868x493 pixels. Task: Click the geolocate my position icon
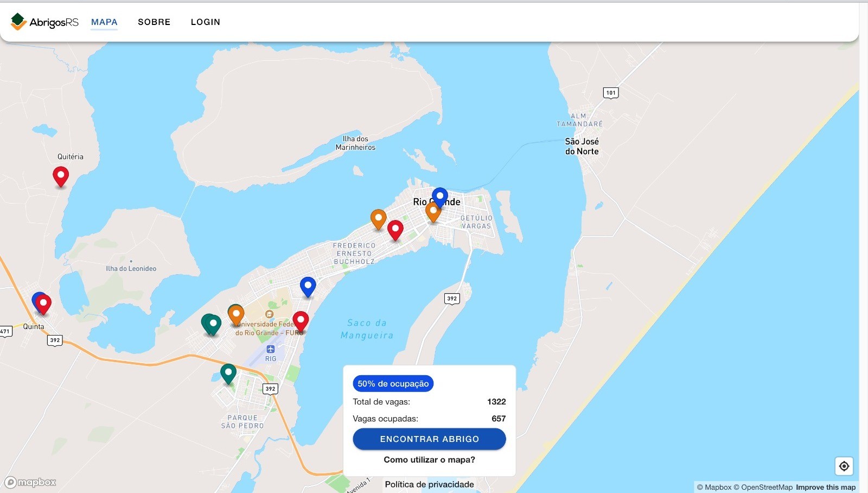pos(844,466)
